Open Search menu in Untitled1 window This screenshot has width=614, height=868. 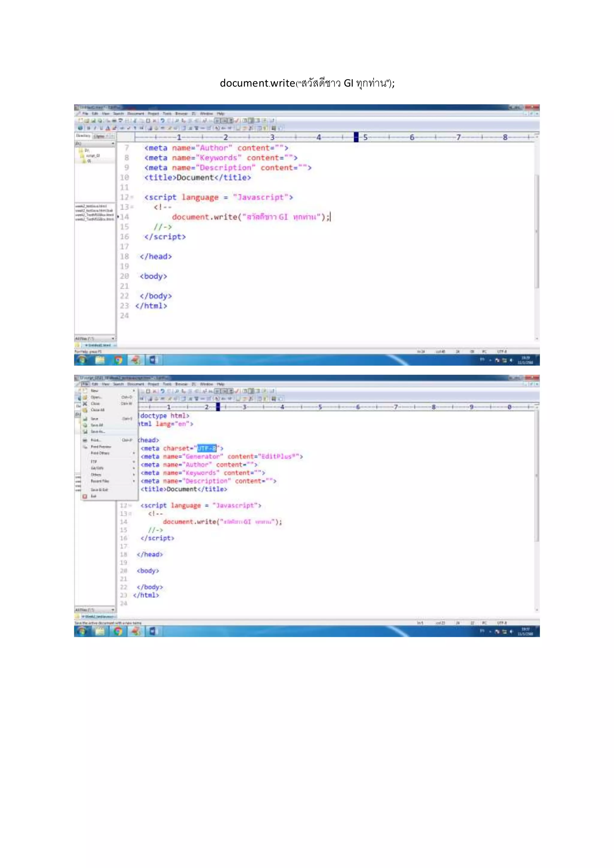[x=119, y=113]
